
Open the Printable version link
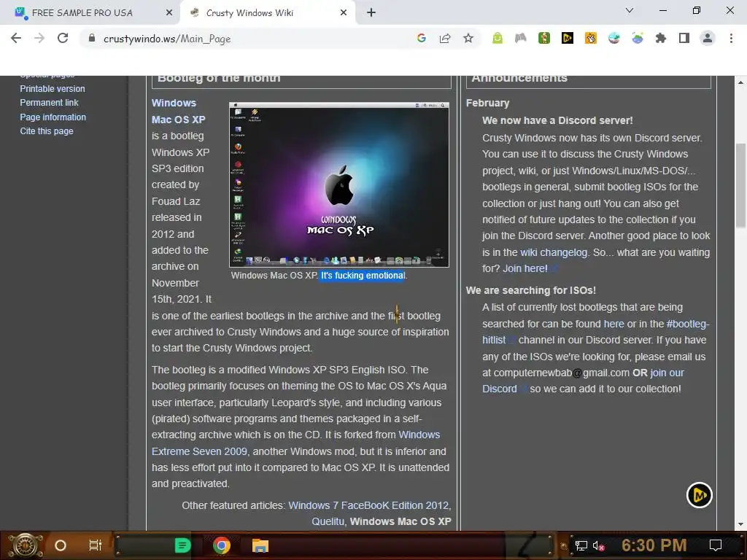tap(53, 88)
